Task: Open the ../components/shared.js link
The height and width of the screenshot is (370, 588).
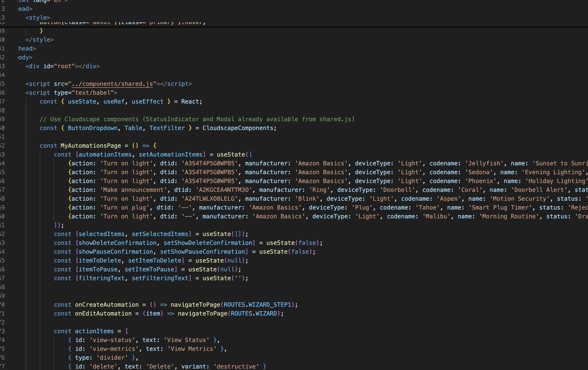Action: coord(112,84)
